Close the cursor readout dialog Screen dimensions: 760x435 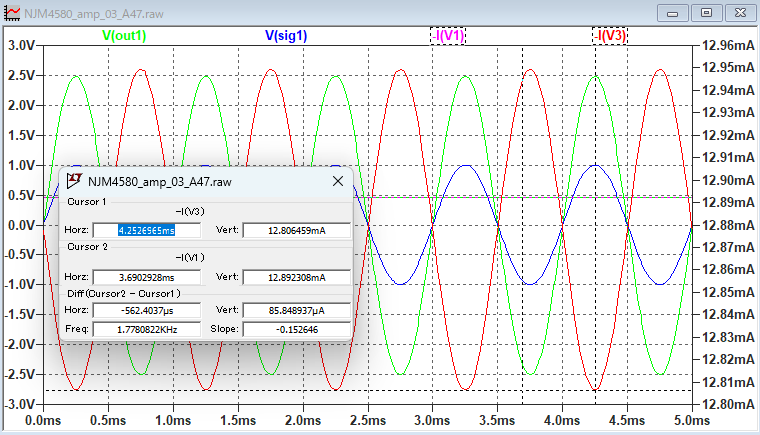coord(337,181)
